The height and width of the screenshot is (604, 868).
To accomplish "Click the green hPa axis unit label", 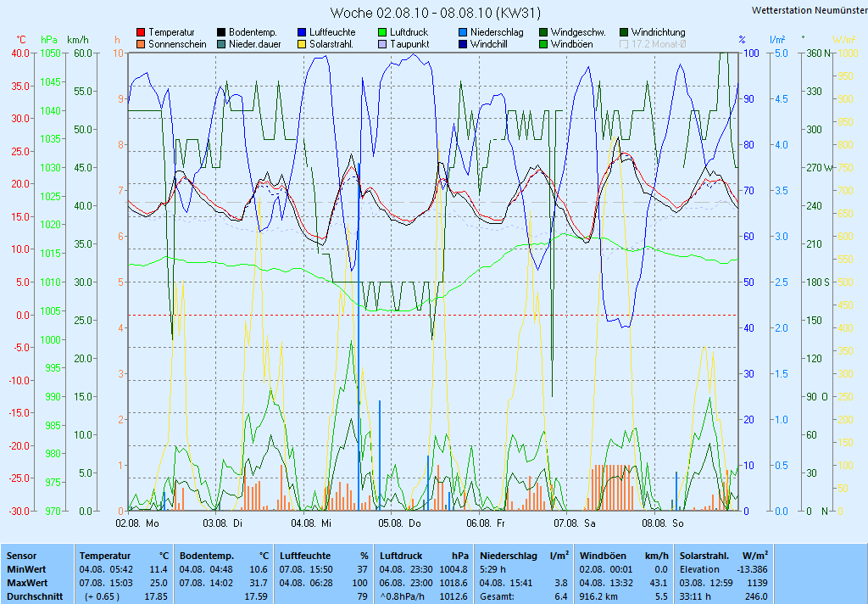I will click(x=49, y=40).
